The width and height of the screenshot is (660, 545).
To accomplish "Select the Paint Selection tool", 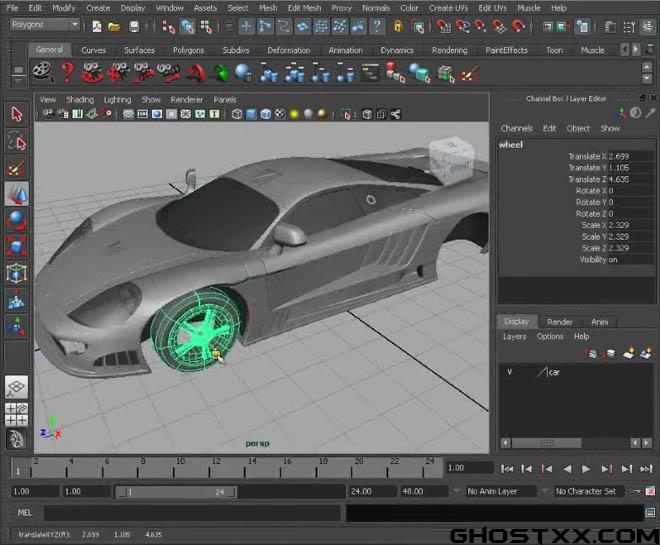I will pyautogui.click(x=16, y=168).
